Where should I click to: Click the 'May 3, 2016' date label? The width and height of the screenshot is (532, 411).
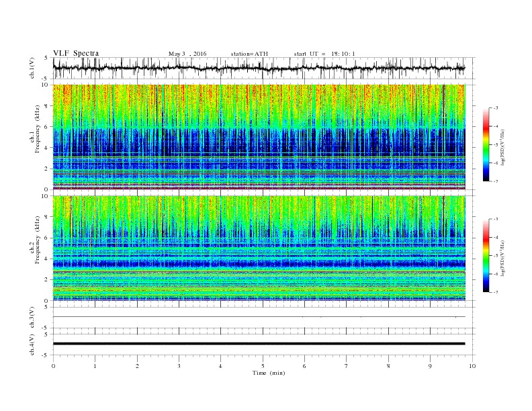(187, 54)
